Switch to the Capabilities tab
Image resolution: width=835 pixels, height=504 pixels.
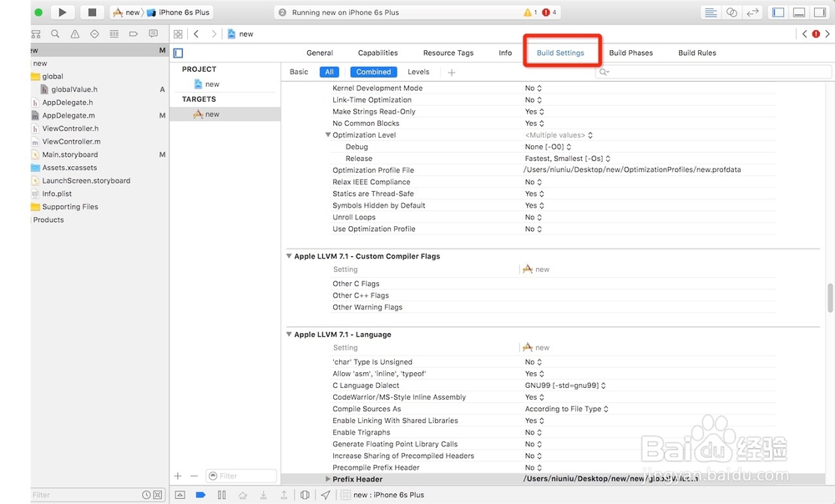click(x=377, y=53)
